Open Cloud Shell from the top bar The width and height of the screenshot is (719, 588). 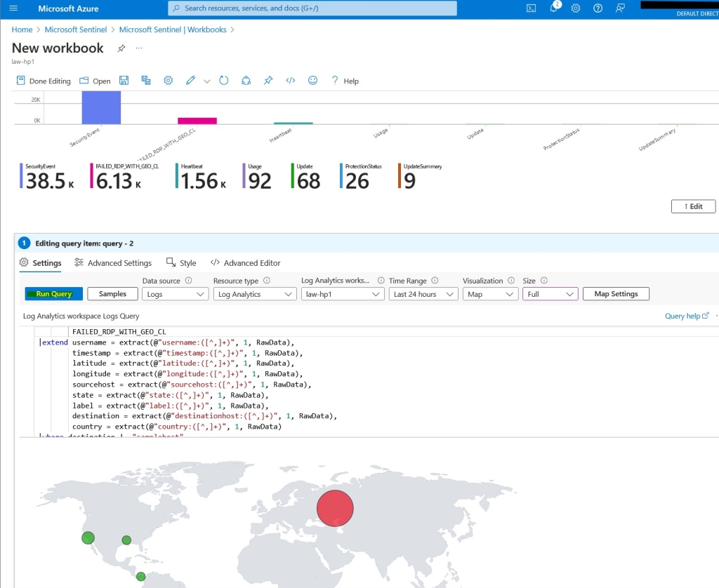pos(532,8)
